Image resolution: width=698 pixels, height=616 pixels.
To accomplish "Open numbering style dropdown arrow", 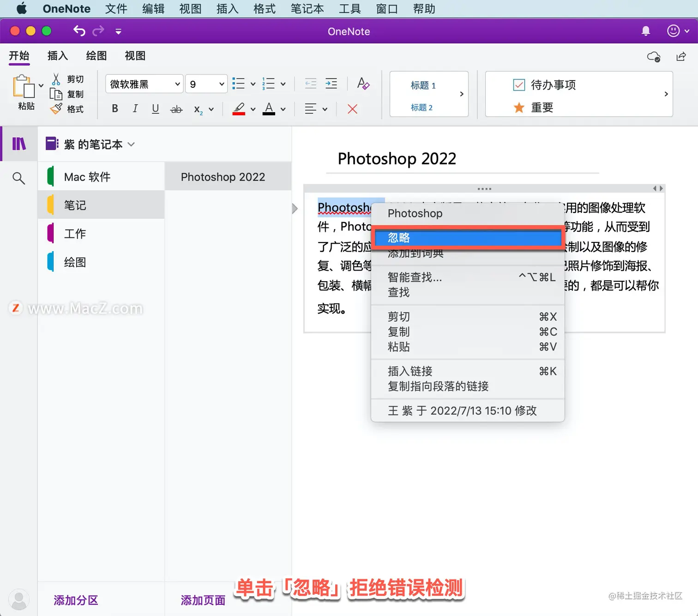I will (x=283, y=84).
